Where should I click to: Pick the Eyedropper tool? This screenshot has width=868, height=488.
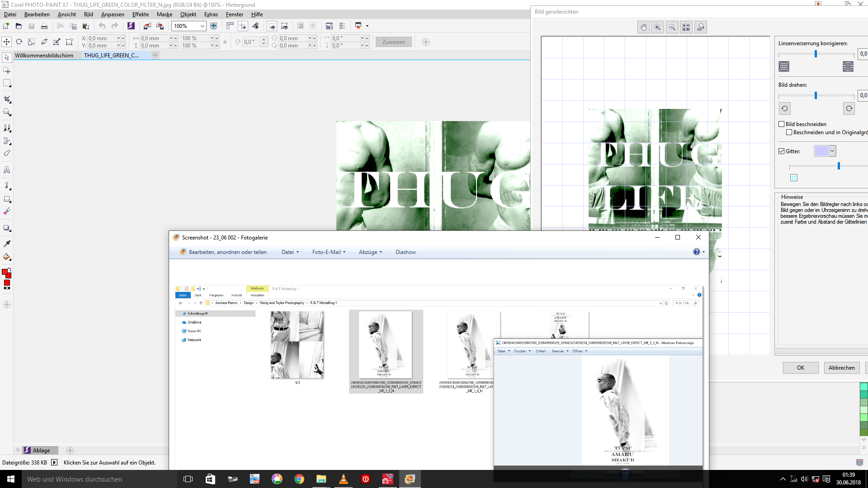7,244
